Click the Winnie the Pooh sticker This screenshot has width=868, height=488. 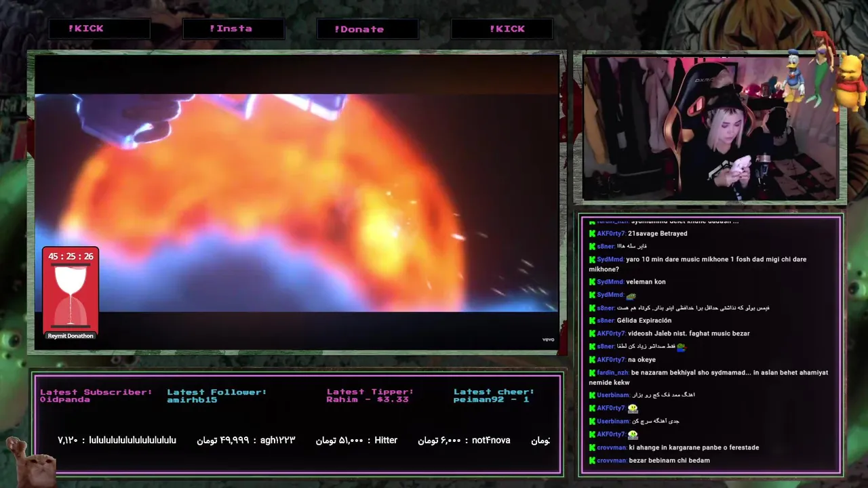click(x=848, y=83)
